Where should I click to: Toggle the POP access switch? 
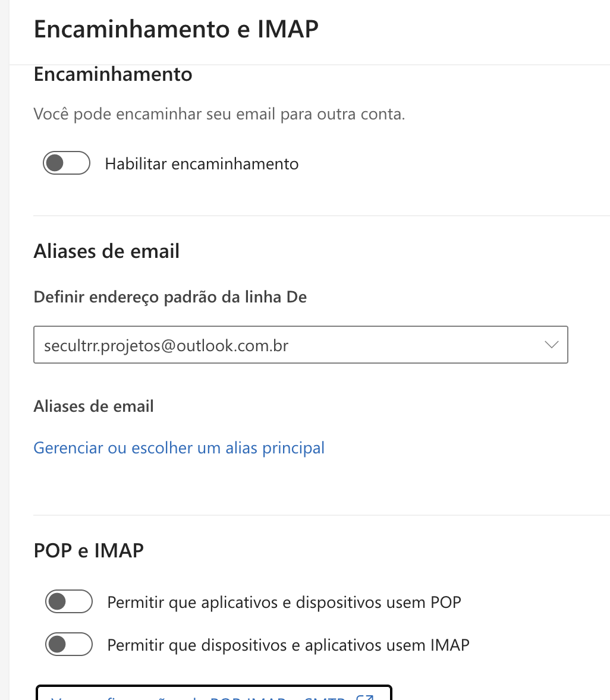tap(68, 602)
